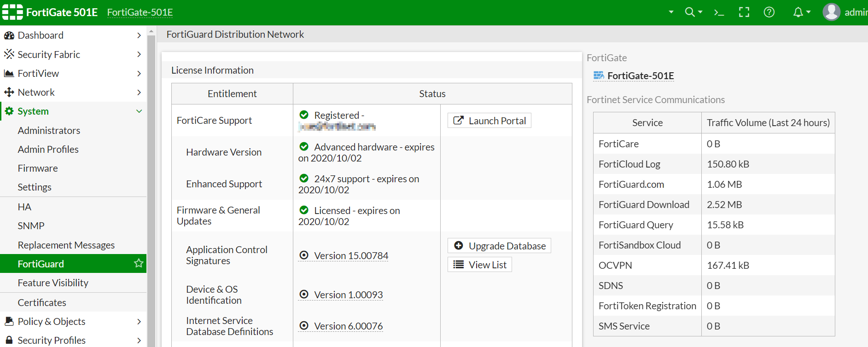Click the OCVPN service row
This screenshot has width=868, height=347.
pos(714,265)
